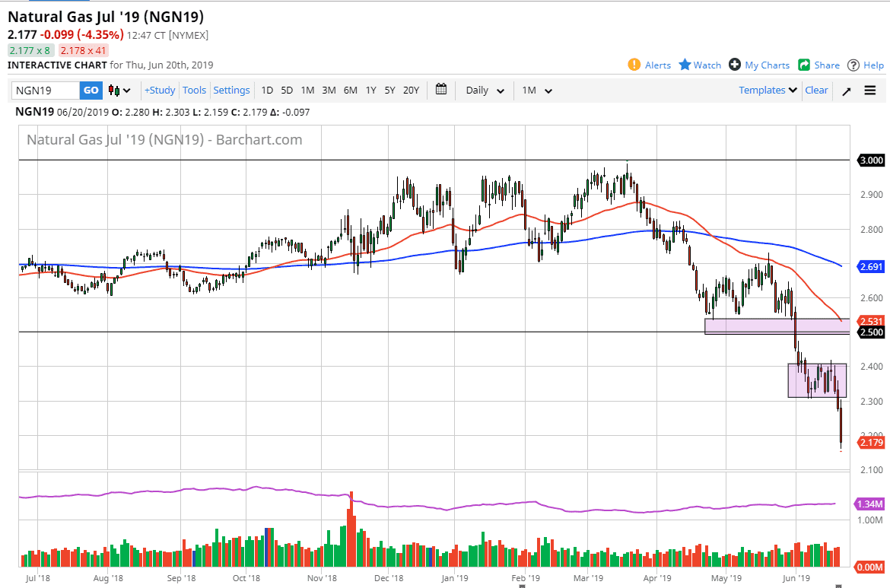Select the 1D time range
Screen dimensions: 890x588
coord(267,91)
